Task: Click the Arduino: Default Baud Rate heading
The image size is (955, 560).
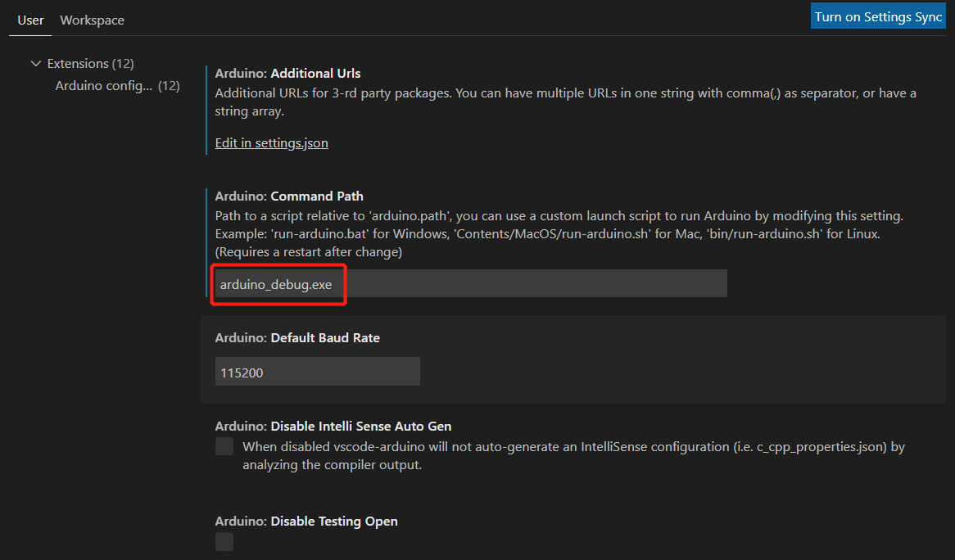Action: coord(297,338)
